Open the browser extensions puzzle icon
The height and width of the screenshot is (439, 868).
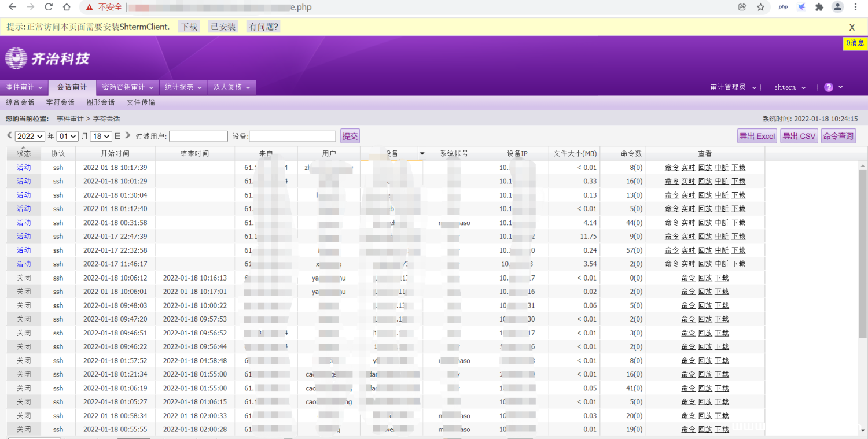pyautogui.click(x=819, y=7)
